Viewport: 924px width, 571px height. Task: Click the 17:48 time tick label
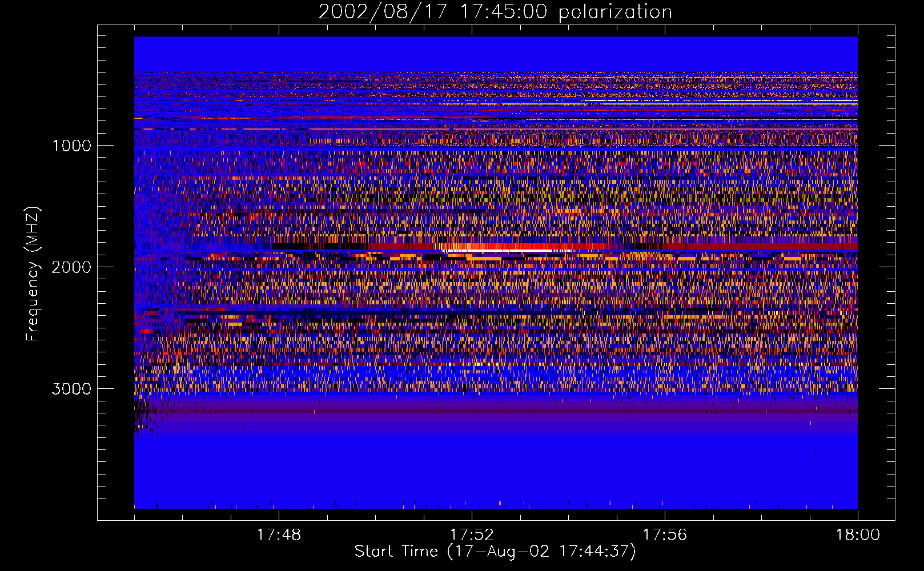pos(279,535)
